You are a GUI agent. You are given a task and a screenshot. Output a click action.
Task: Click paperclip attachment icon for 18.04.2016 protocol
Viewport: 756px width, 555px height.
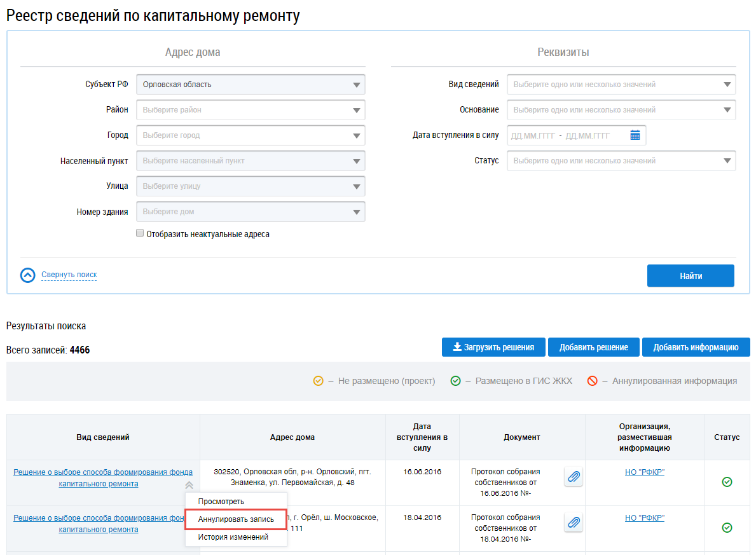click(x=574, y=523)
